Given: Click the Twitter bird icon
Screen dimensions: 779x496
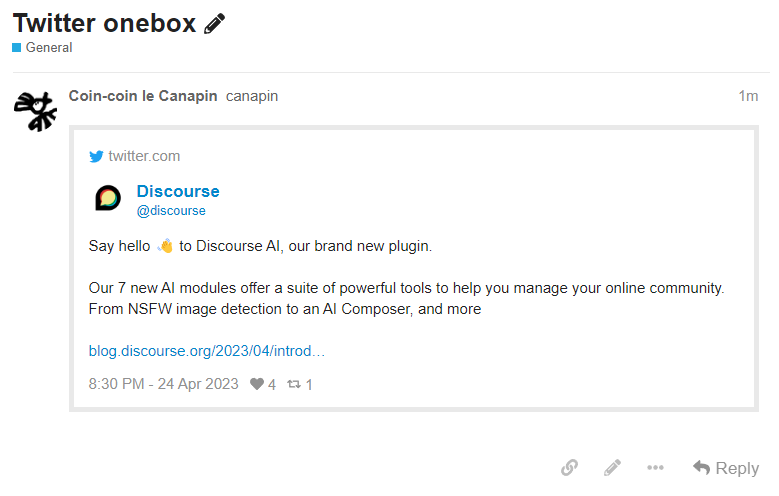Looking at the screenshot, I should 96,157.
